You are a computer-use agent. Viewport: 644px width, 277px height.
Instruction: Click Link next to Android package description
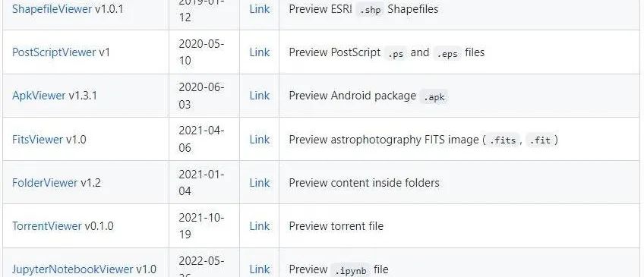(x=260, y=96)
